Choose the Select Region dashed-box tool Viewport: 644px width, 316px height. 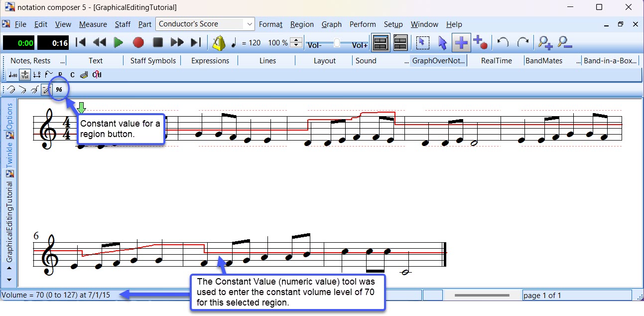click(x=422, y=43)
